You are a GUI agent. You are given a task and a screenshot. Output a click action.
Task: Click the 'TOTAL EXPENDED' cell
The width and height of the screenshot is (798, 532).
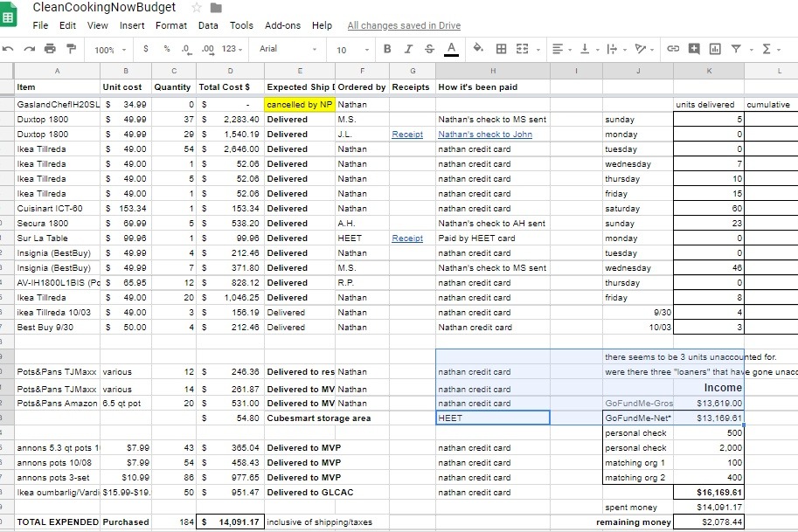click(57, 522)
